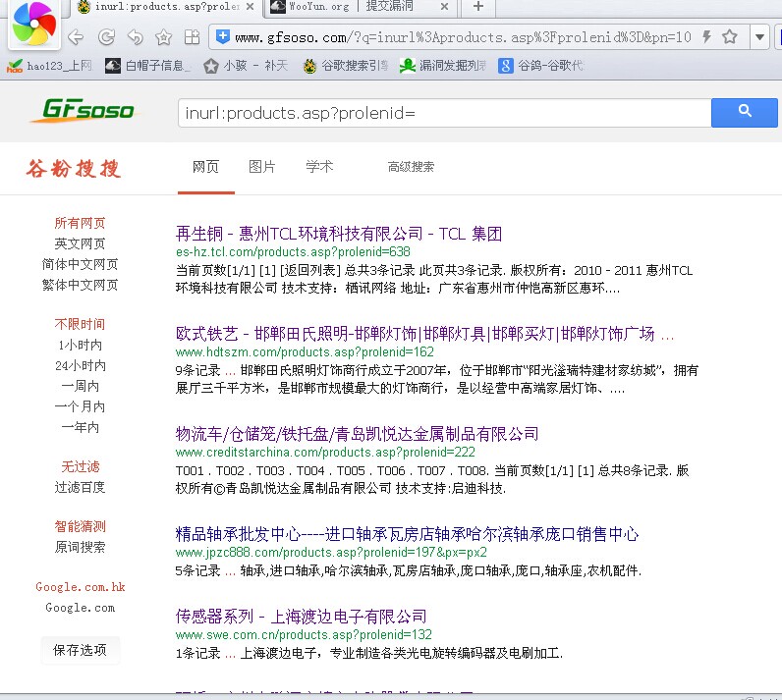Filter by 简体中文网页

pos(80,264)
